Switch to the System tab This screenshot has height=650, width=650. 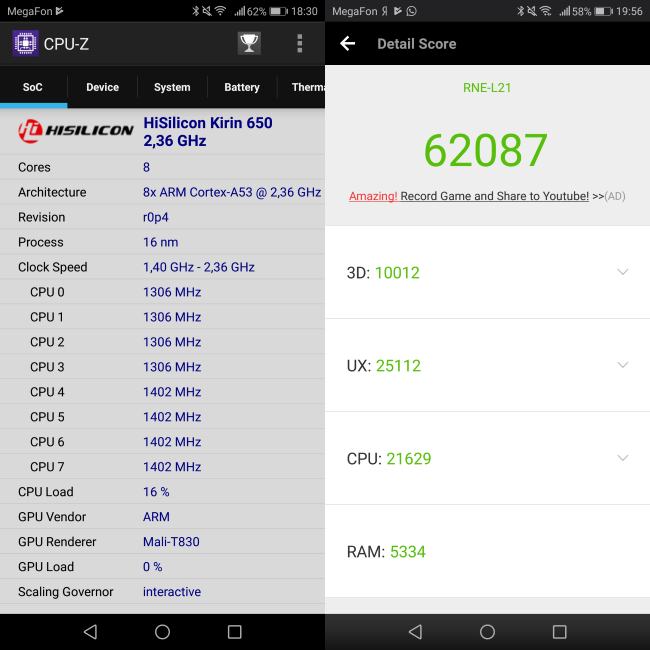pos(172,87)
